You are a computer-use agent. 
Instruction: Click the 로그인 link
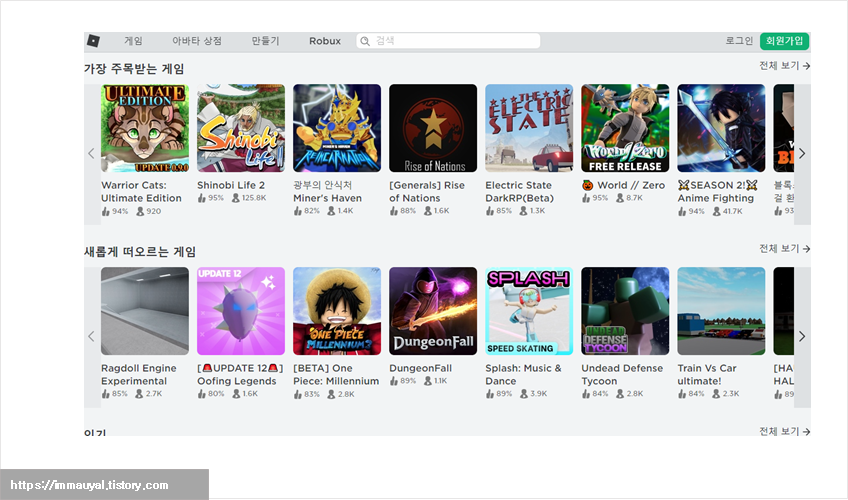tap(739, 41)
